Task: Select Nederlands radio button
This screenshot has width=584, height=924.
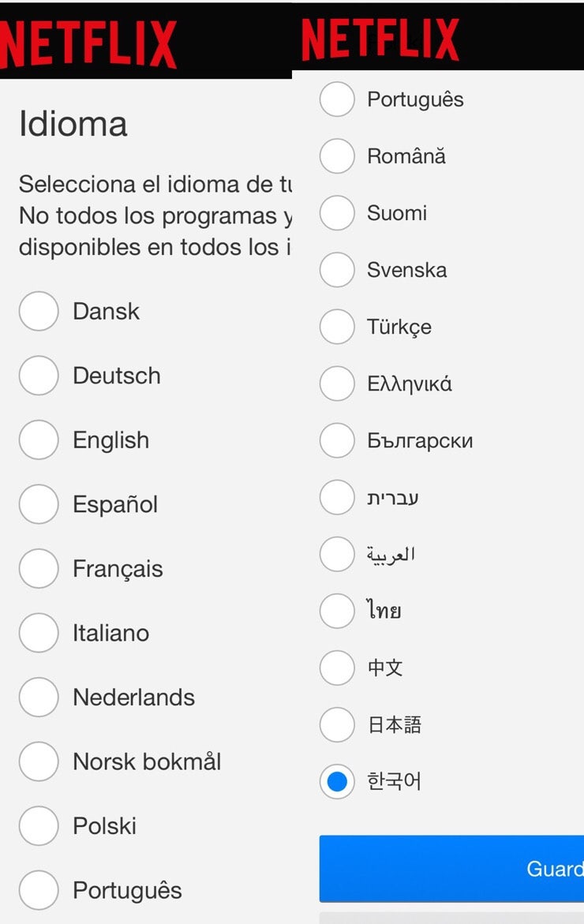Action: (39, 698)
